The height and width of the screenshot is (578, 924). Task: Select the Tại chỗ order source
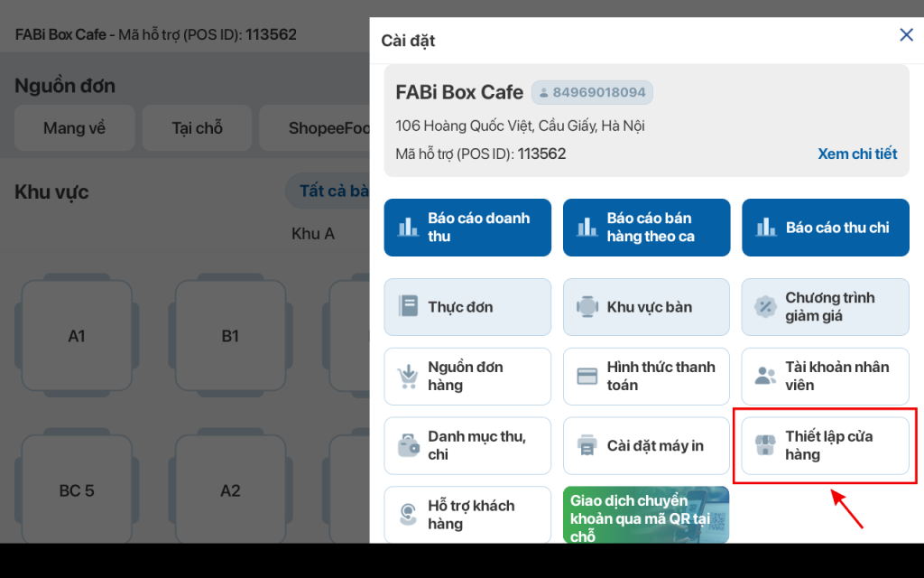[x=197, y=128]
